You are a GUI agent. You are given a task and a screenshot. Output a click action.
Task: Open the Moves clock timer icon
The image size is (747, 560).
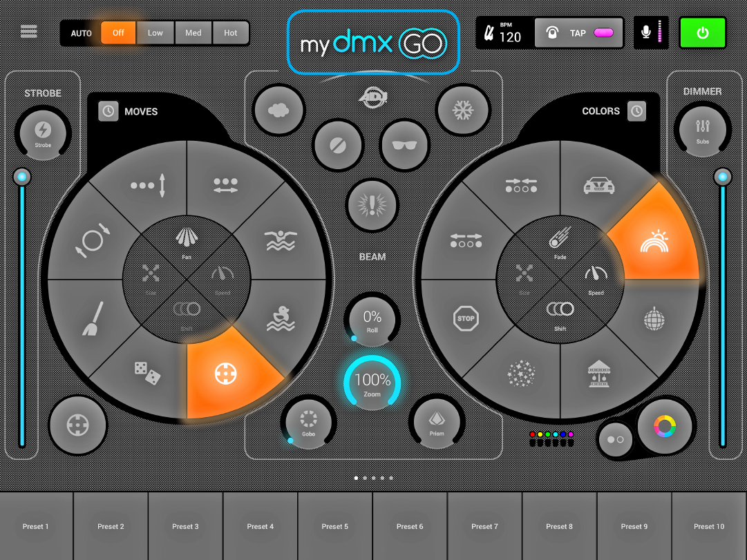[x=108, y=111]
